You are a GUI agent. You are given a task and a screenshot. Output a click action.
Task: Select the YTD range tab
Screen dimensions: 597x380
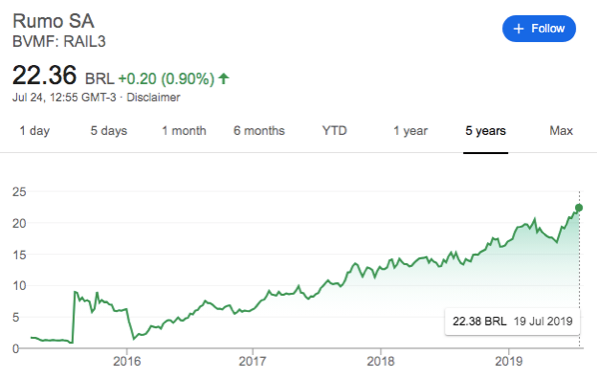pyautogui.click(x=334, y=131)
